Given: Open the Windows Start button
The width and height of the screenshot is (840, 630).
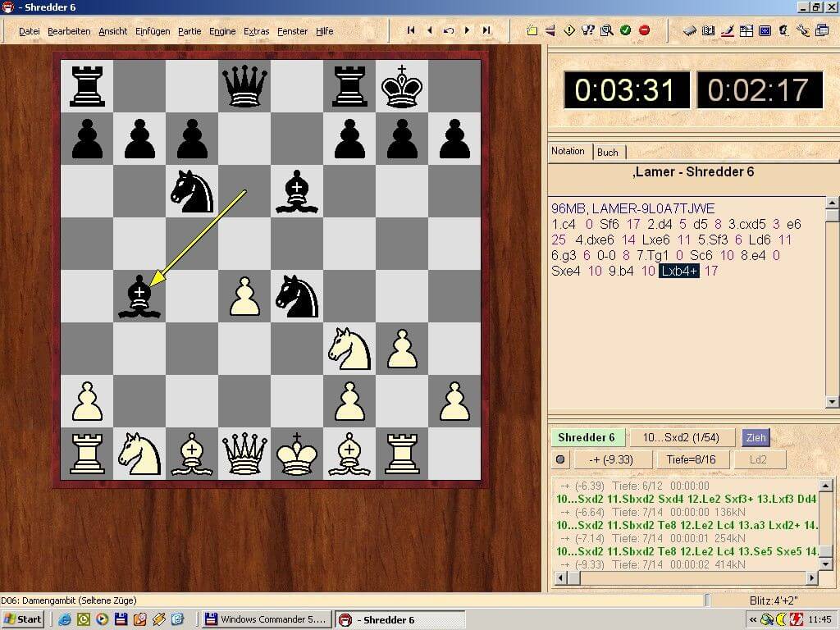Looking at the screenshot, I should pyautogui.click(x=22, y=619).
